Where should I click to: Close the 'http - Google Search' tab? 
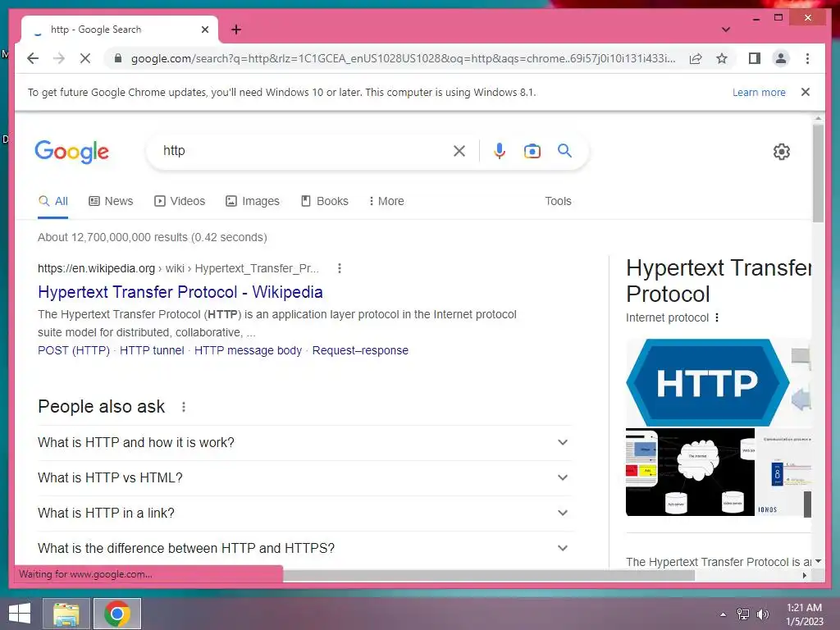pyautogui.click(x=204, y=30)
